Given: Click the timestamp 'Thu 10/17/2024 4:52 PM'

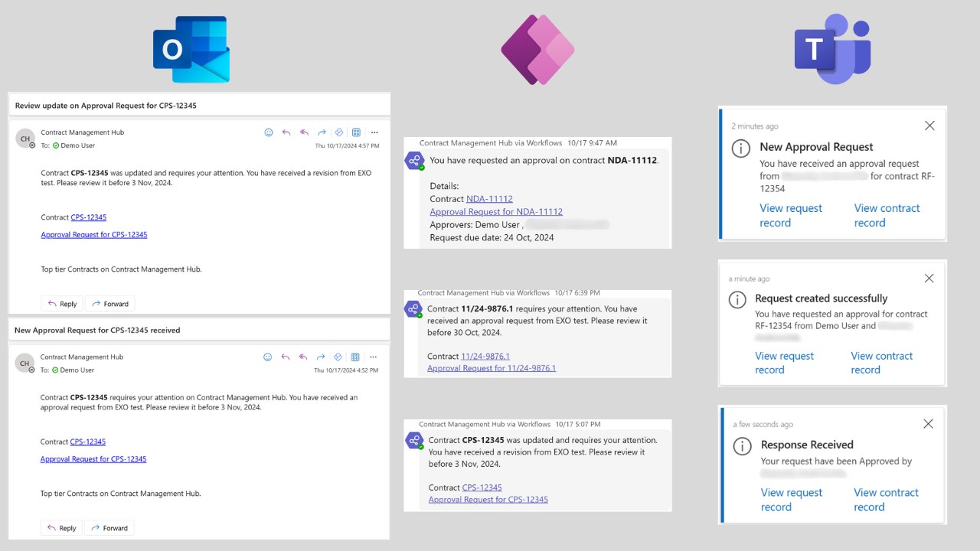Looking at the screenshot, I should click(346, 370).
